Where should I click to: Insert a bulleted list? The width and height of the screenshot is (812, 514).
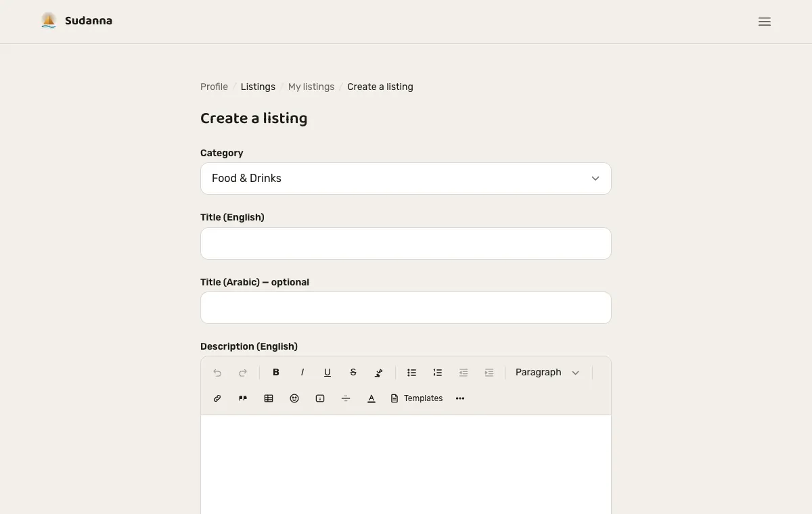coord(411,373)
